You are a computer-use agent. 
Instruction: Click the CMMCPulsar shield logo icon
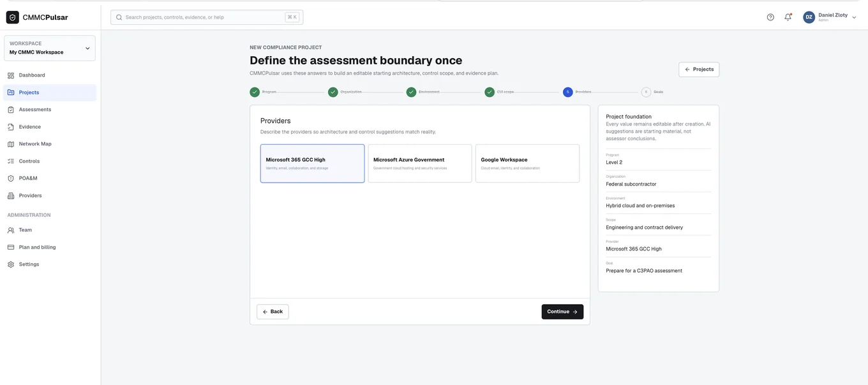[x=13, y=17]
